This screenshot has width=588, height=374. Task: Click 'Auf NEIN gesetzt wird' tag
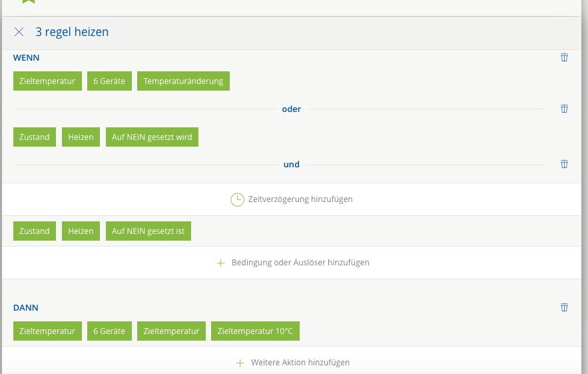[x=152, y=137]
